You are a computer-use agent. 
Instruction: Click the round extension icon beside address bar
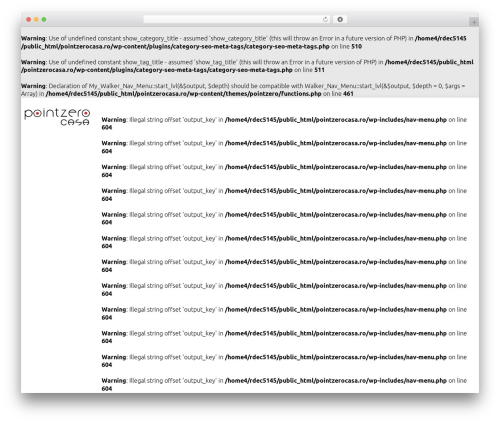(x=340, y=20)
